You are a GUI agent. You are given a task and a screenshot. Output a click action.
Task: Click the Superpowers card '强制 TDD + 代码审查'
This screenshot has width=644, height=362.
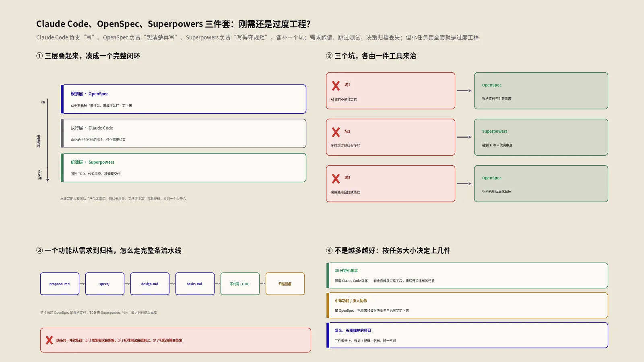[x=541, y=137]
